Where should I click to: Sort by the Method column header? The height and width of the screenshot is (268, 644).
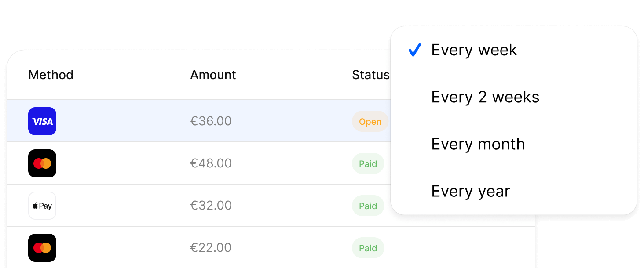point(51,75)
